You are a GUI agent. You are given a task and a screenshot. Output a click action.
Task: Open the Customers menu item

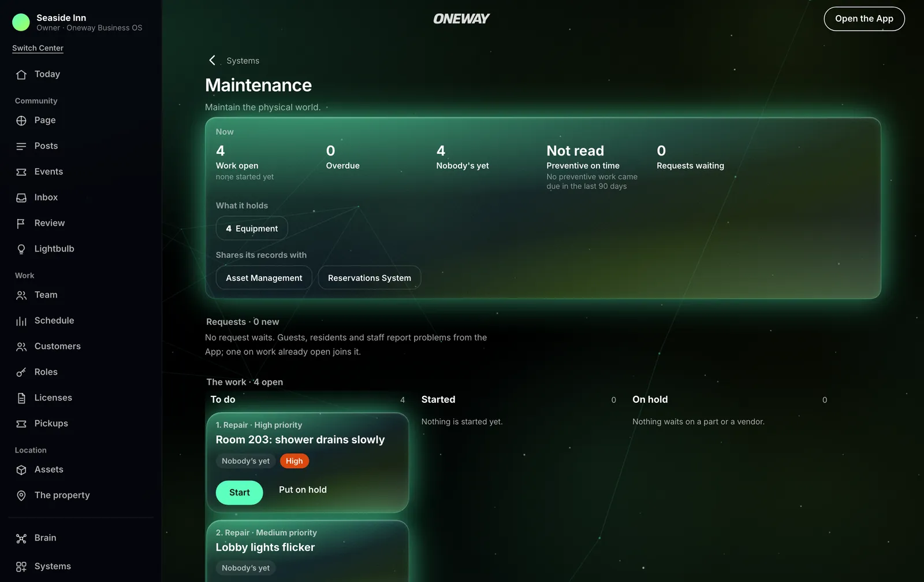click(x=81, y=346)
